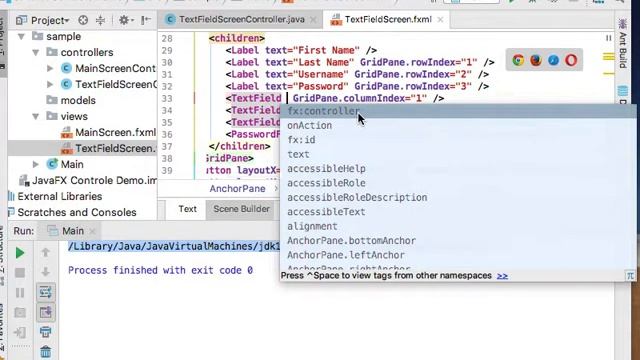The image size is (640, 360).
Task: Click line 33 in the editor gutter
Action: coord(167,99)
